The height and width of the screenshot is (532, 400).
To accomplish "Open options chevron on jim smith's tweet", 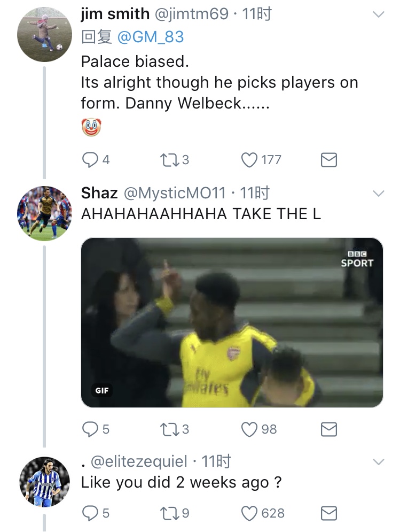I will click(x=378, y=15).
